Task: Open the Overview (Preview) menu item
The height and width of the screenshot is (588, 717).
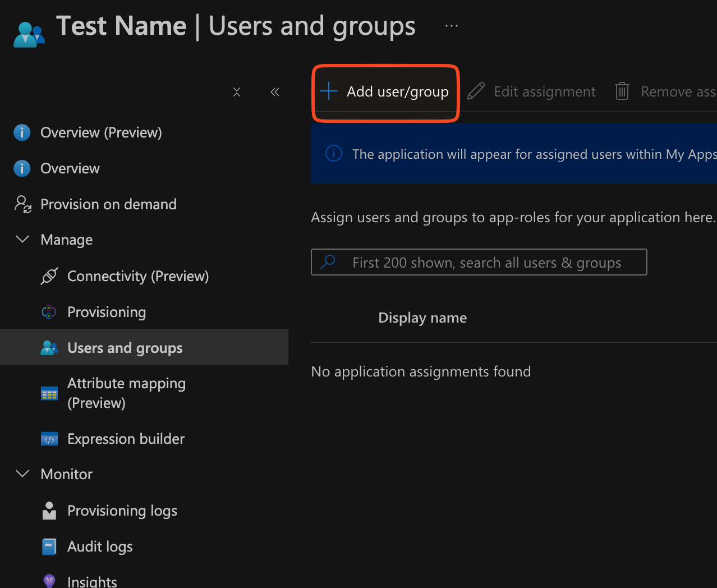Action: tap(101, 132)
